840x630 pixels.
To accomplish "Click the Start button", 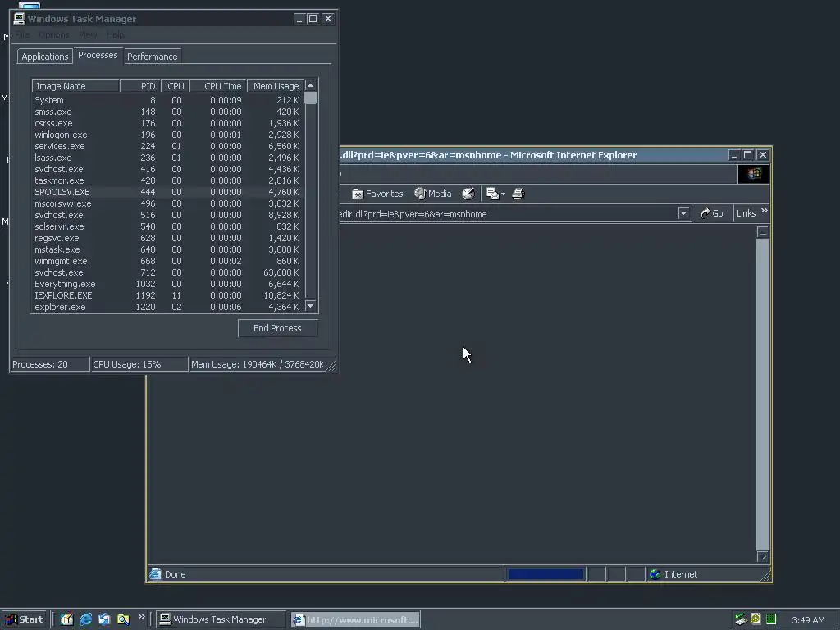I will (24, 619).
